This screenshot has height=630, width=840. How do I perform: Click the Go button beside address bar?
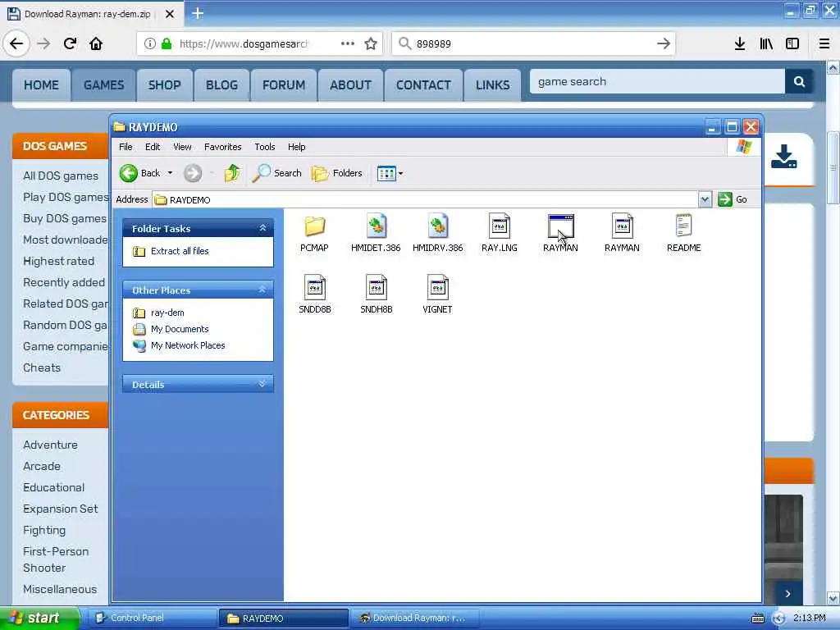coord(733,199)
